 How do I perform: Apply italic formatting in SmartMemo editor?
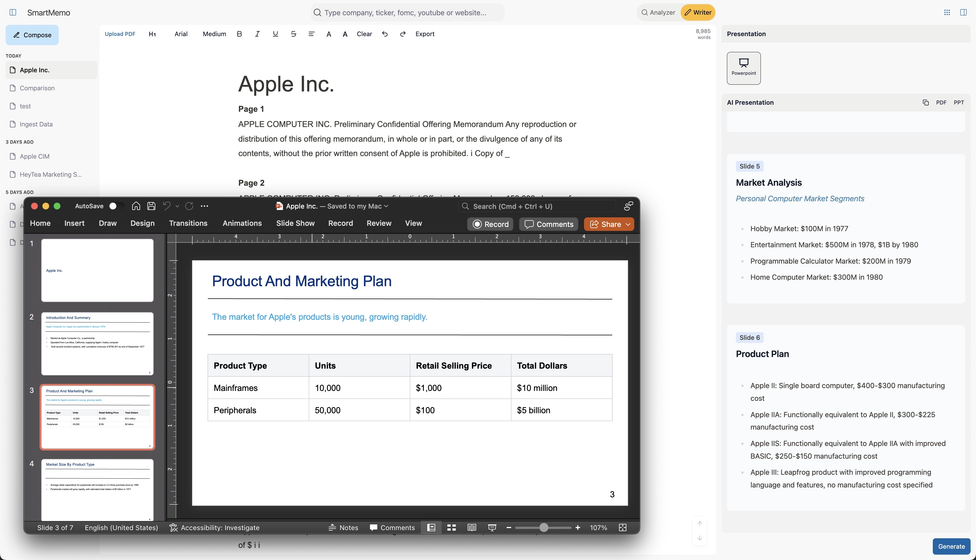pyautogui.click(x=257, y=34)
